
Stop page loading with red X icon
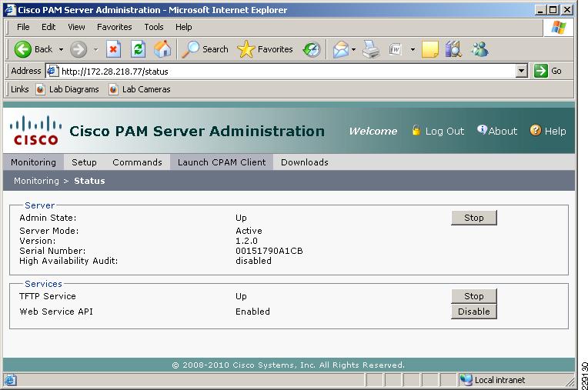[113, 49]
